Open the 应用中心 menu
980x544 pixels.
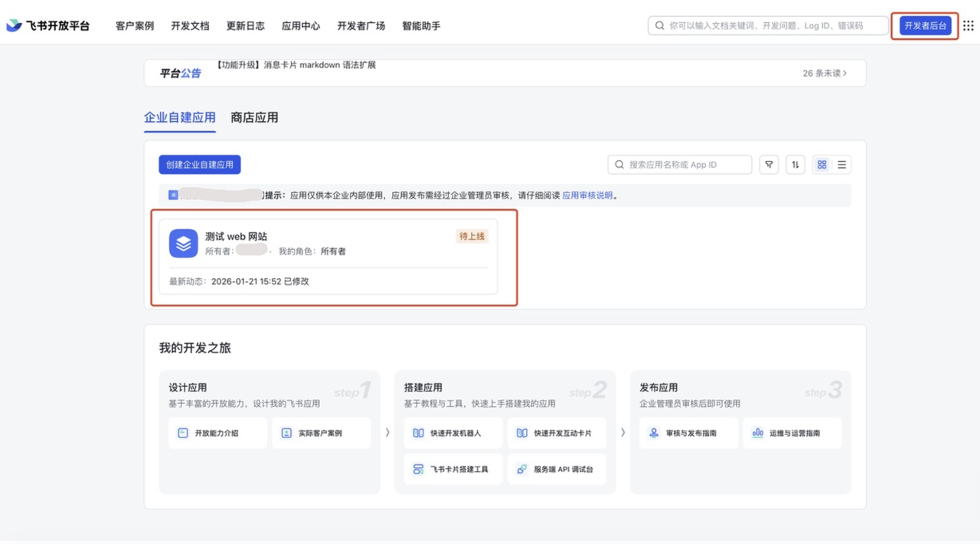301,25
